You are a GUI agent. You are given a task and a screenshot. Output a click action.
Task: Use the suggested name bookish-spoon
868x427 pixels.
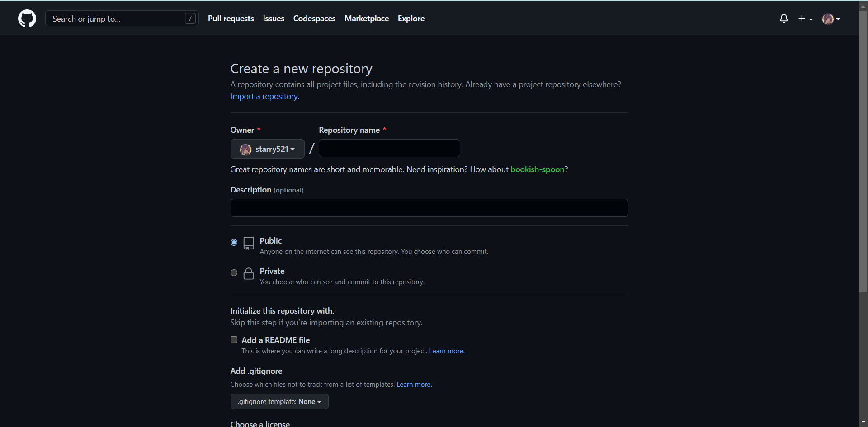538,169
